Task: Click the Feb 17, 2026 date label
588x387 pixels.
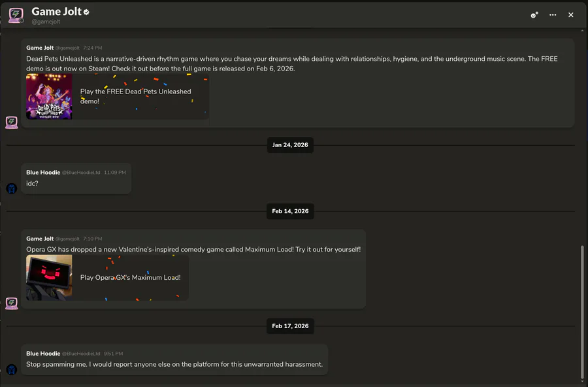Action: [290, 326]
